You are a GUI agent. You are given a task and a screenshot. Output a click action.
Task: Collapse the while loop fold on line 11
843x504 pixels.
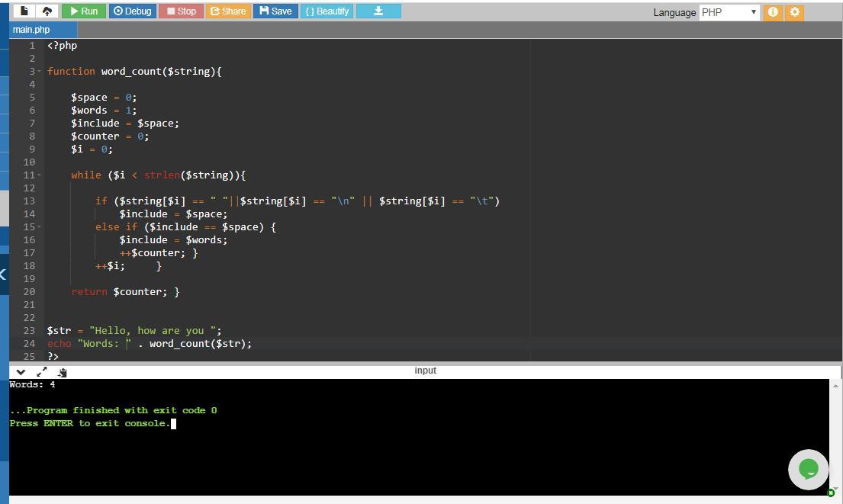tap(39, 175)
